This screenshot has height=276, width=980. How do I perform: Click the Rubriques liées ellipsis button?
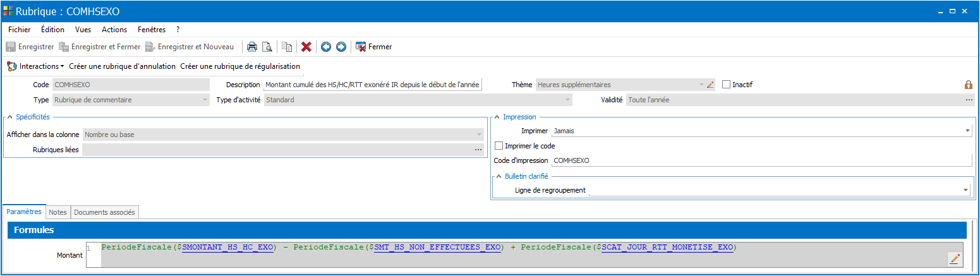(478, 150)
